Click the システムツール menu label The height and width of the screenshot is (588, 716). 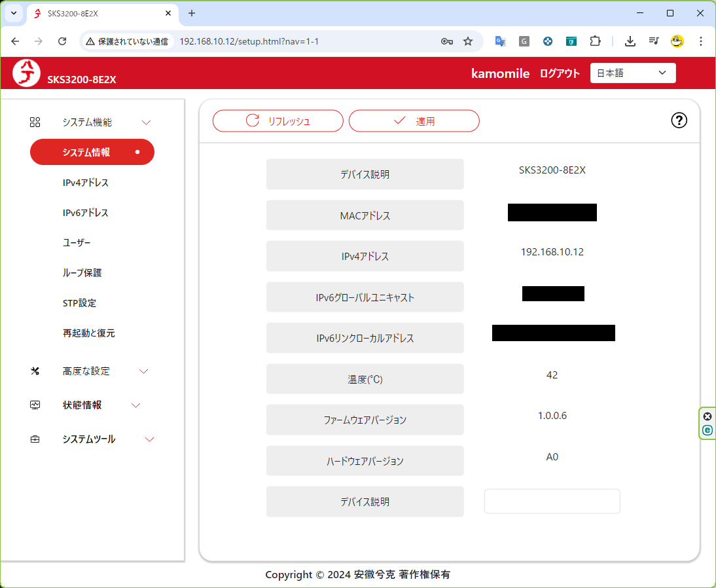pos(89,439)
